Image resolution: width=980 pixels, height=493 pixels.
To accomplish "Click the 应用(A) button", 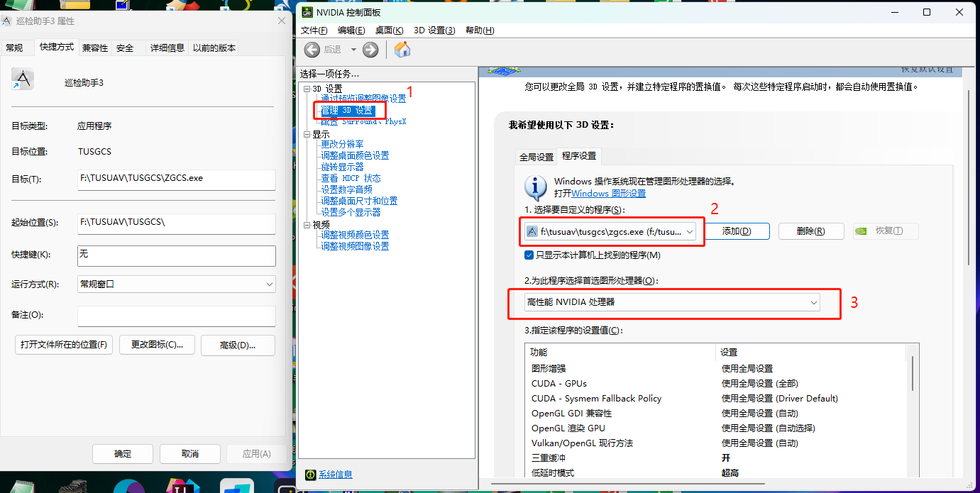I will 256,454.
